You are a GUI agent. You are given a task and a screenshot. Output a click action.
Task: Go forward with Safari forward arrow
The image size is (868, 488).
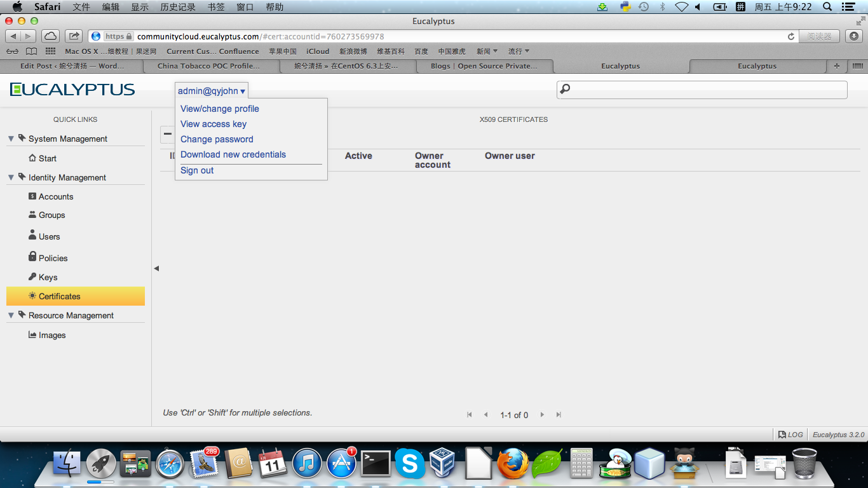click(x=29, y=36)
